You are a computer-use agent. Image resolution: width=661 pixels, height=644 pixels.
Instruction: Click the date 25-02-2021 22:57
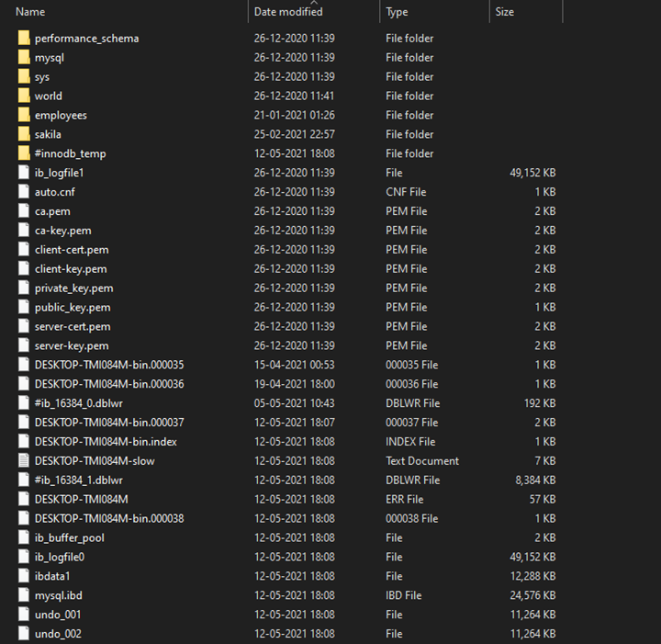(x=295, y=134)
